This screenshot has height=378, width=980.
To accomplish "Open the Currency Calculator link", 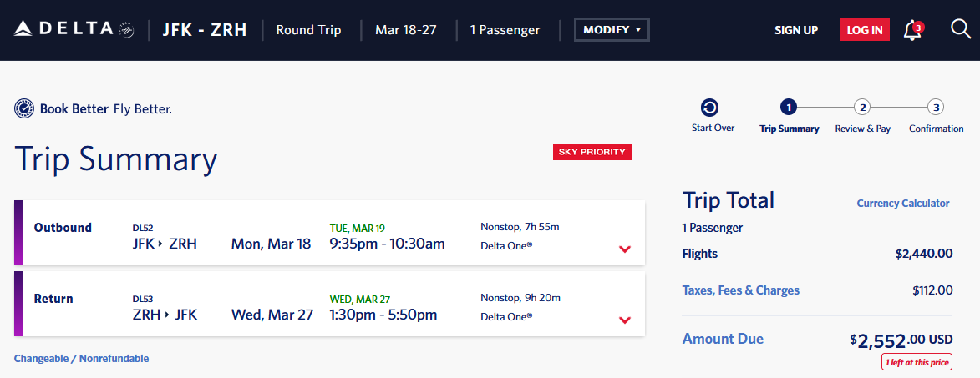I will [903, 204].
